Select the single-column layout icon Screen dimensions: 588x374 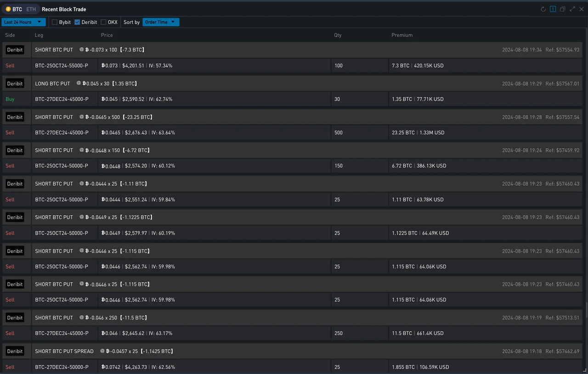coord(553,9)
